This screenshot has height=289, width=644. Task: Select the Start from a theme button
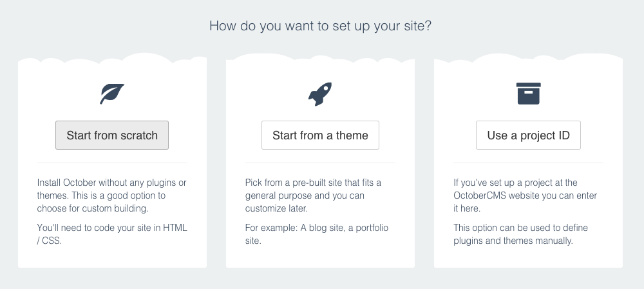pos(320,135)
